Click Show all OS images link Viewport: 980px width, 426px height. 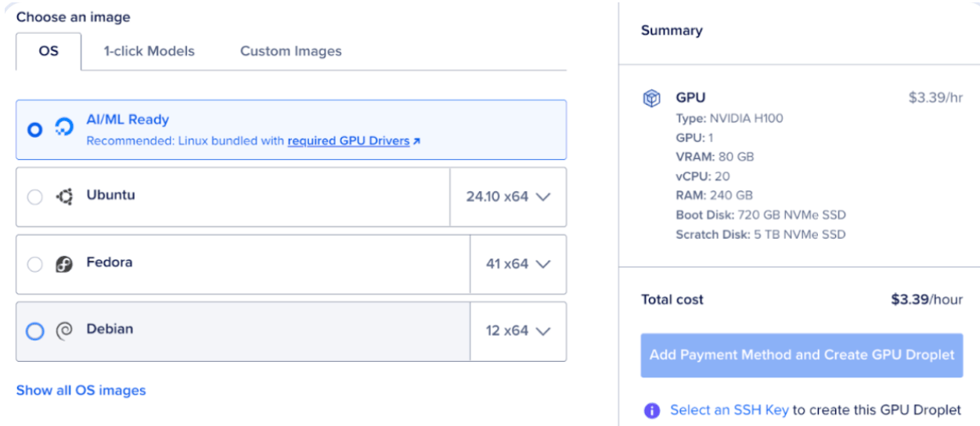81,390
